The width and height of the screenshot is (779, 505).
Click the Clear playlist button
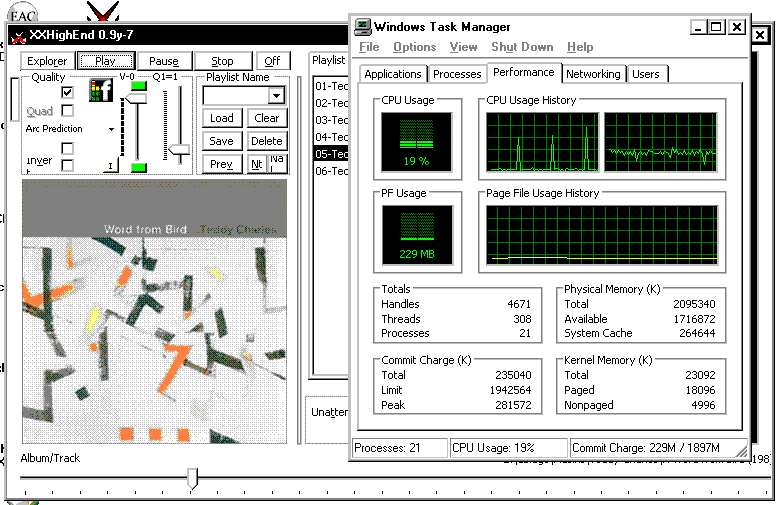pos(267,118)
